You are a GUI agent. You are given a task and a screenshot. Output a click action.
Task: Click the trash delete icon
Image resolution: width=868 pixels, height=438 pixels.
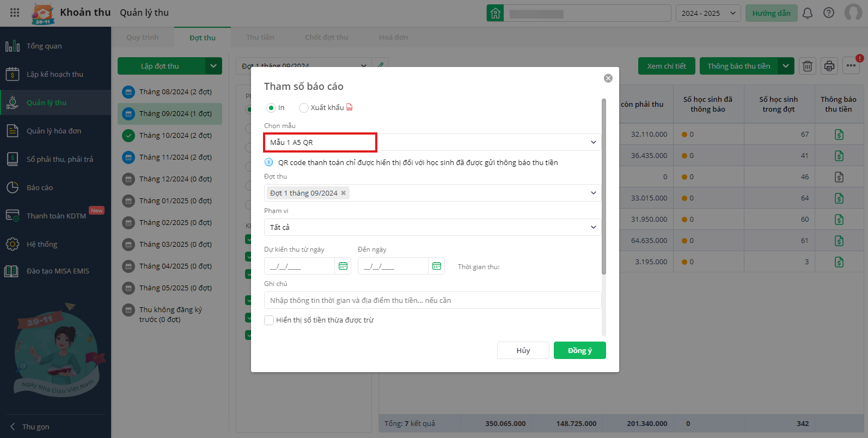808,66
